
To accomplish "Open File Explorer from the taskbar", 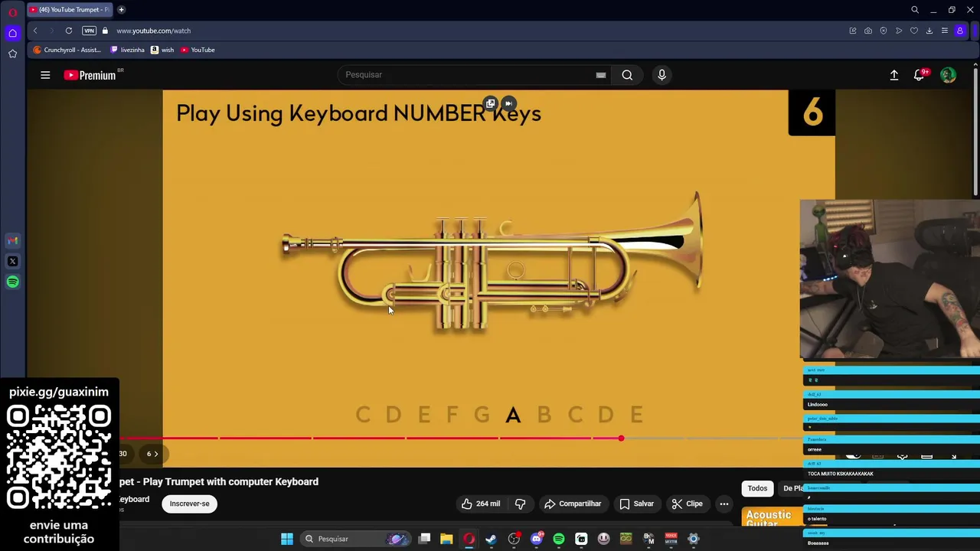I will (446, 539).
